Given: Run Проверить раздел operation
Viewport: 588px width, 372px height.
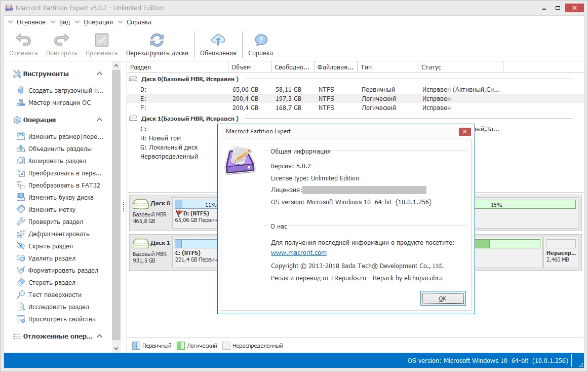Looking at the screenshot, I should [x=50, y=222].
